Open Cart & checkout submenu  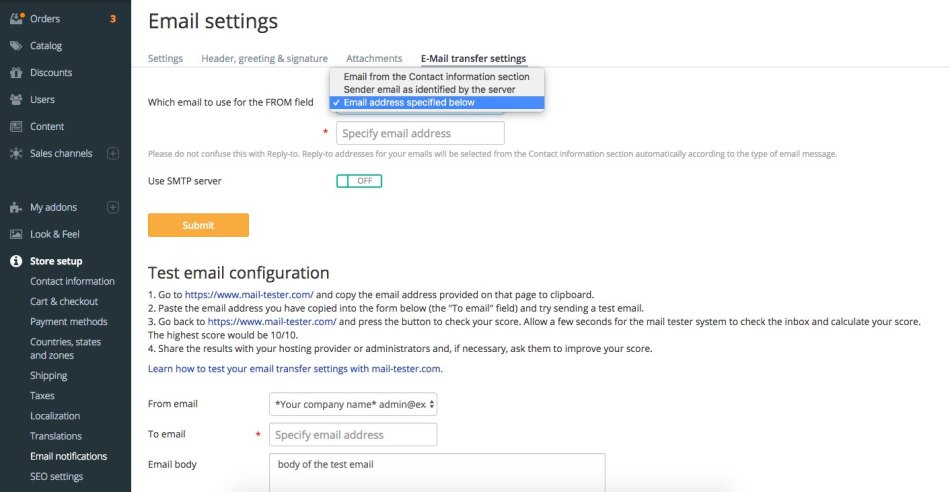click(64, 301)
